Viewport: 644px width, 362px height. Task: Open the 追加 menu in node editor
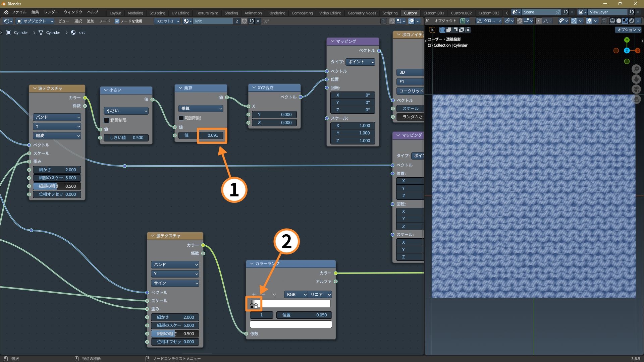click(x=91, y=21)
